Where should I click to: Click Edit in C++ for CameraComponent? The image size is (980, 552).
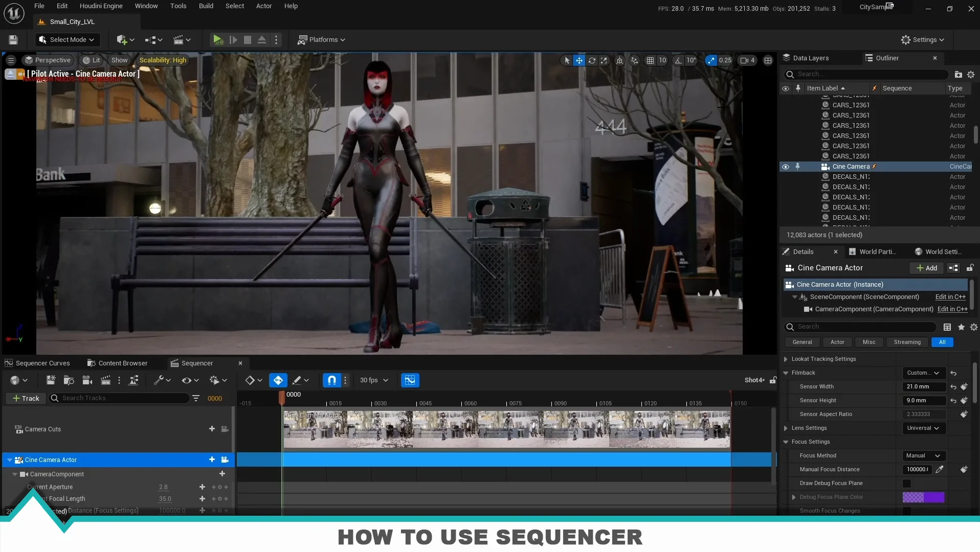click(952, 309)
